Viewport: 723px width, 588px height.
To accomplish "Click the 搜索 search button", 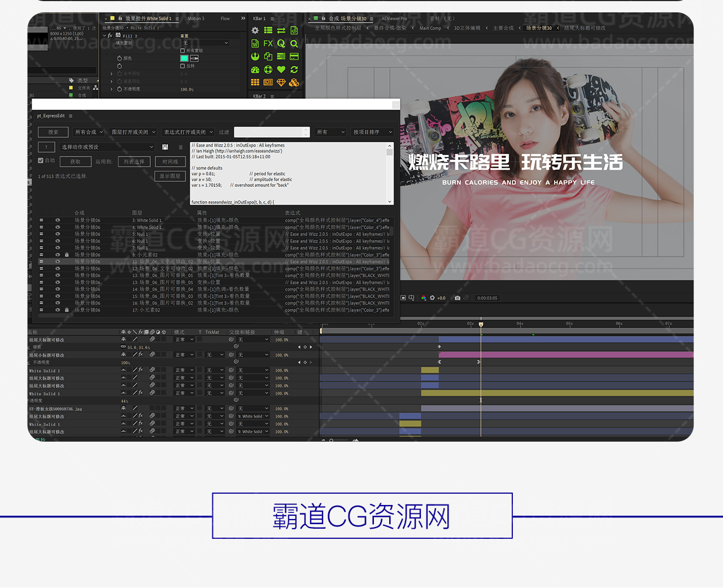I will coord(53,132).
